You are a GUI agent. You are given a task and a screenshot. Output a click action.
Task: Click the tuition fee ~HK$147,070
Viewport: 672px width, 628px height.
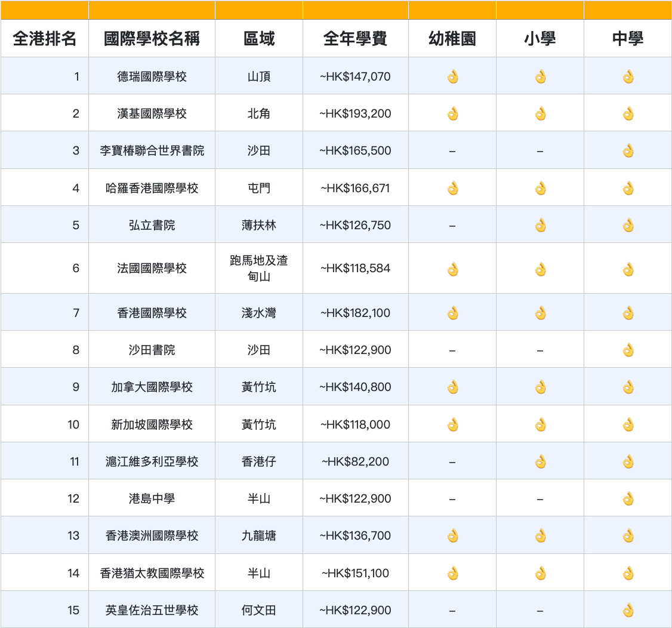point(355,77)
